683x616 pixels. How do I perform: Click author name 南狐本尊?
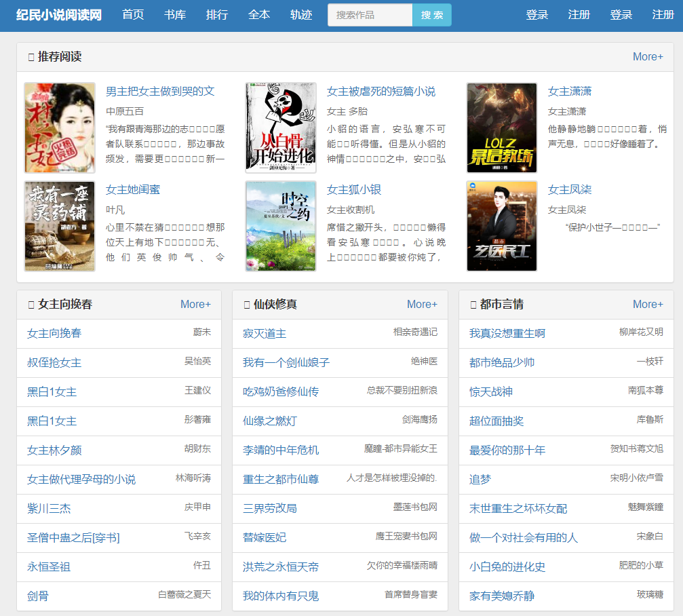coord(646,390)
